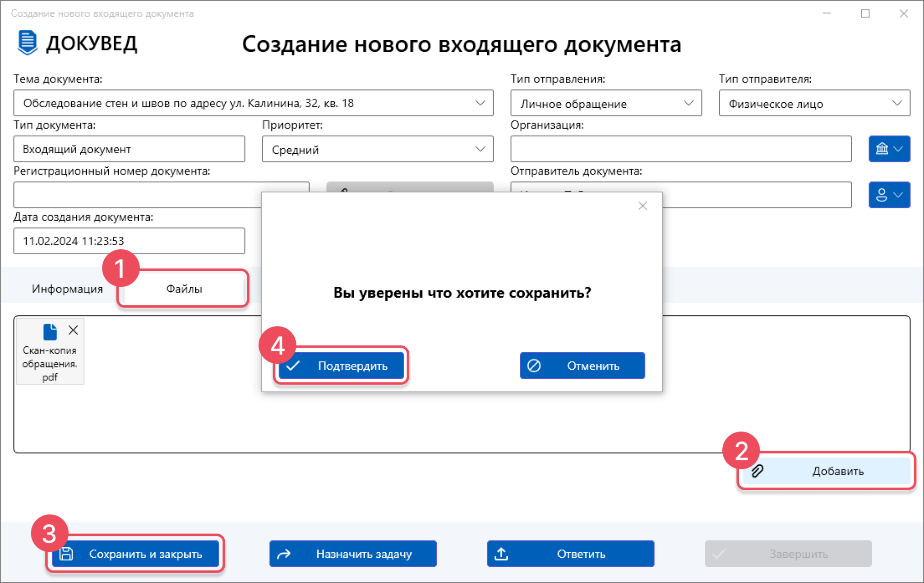
Task: Click the paperclip icon on Добавить
Action: [758, 471]
